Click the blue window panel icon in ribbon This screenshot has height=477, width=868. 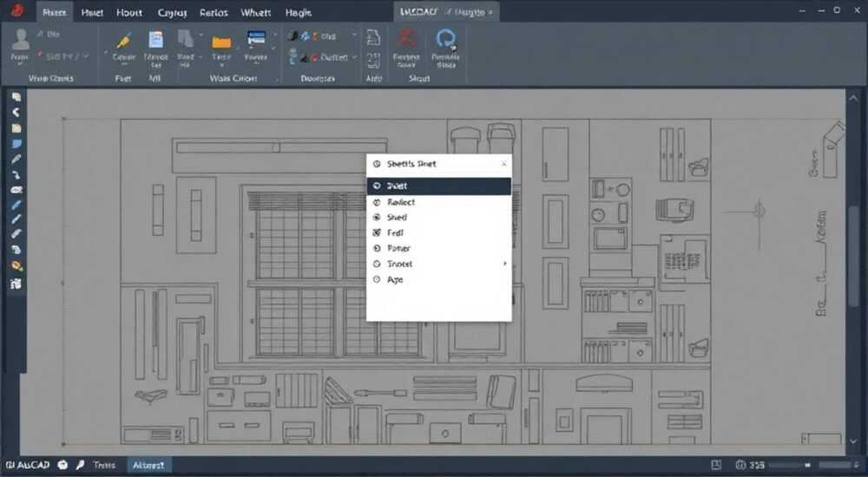(x=256, y=40)
